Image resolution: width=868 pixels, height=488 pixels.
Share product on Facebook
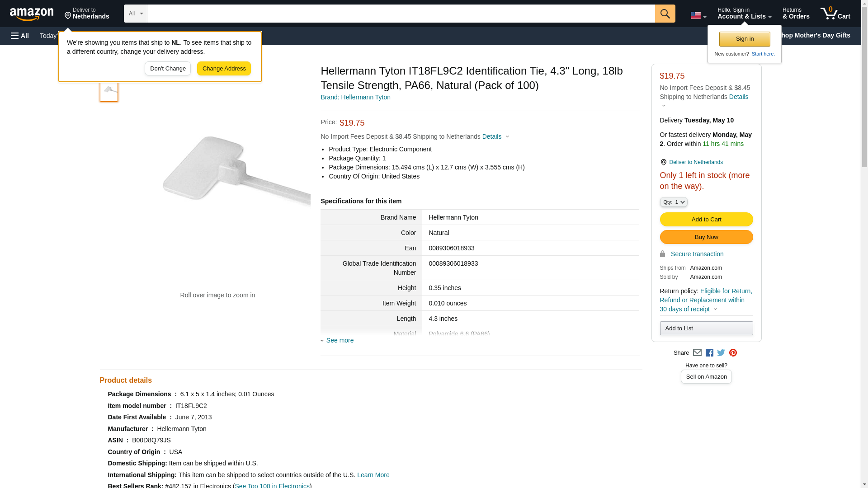[709, 353]
